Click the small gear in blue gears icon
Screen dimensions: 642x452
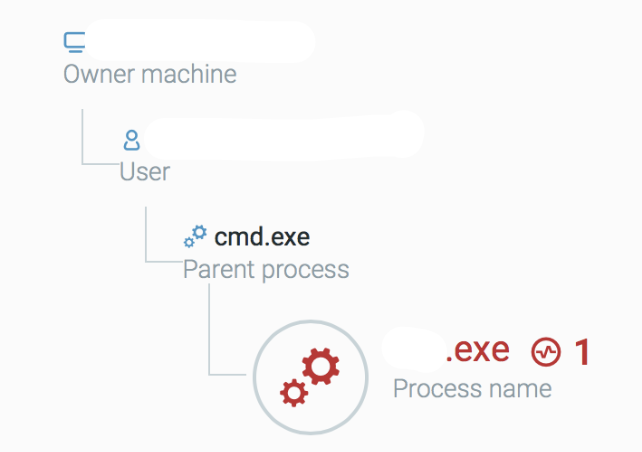click(x=189, y=243)
